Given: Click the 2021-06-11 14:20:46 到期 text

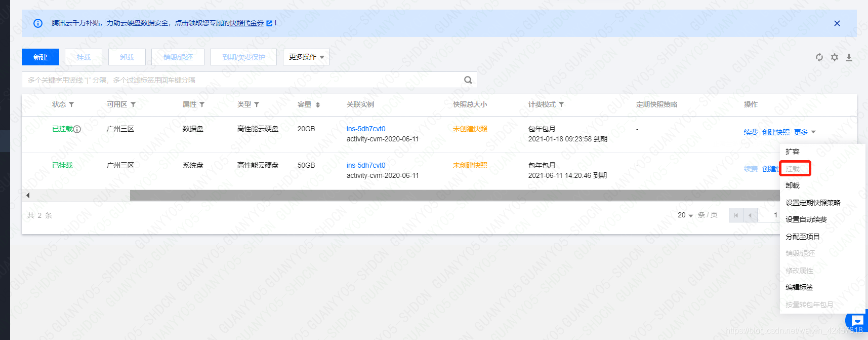Looking at the screenshot, I should tap(568, 176).
